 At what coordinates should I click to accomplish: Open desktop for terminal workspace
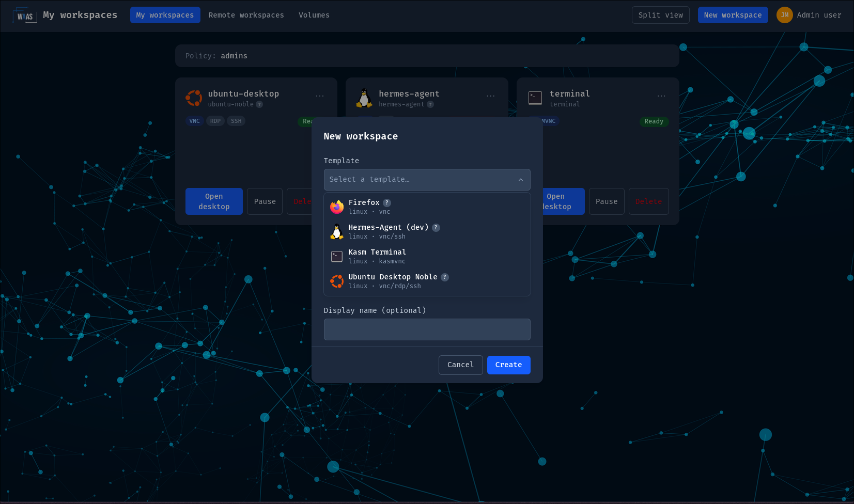click(563, 201)
